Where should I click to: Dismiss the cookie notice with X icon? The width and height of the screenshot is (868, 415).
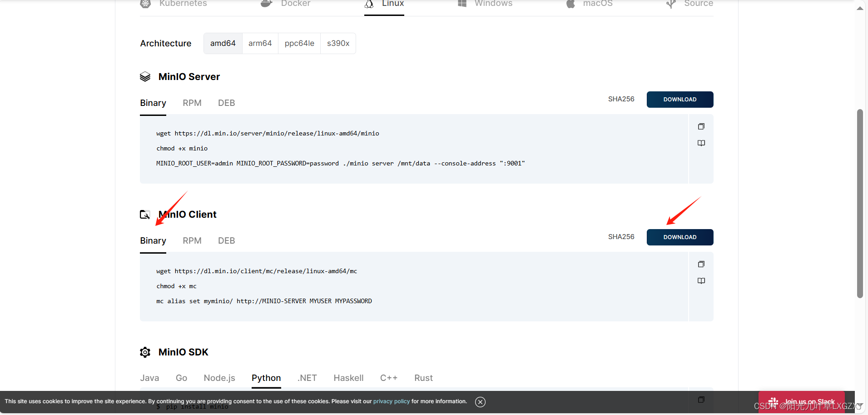coord(480,402)
